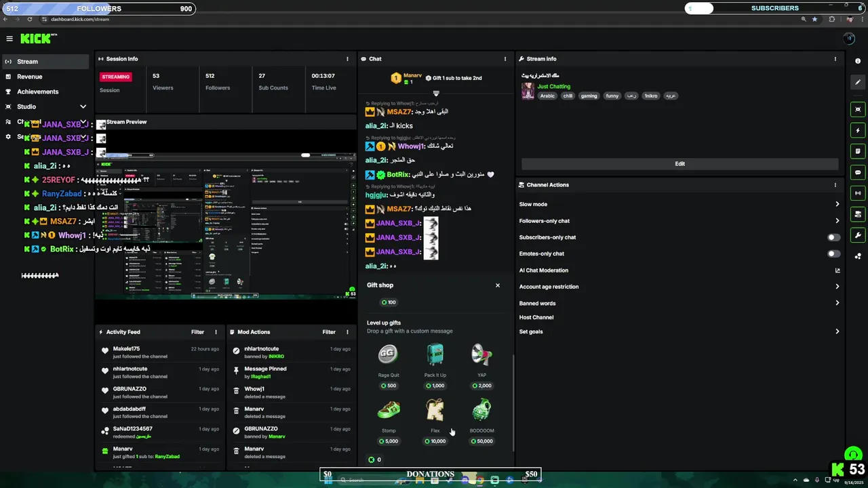Open Activity Feed Filter dropdown
The height and width of the screenshot is (488, 868).
(x=197, y=332)
